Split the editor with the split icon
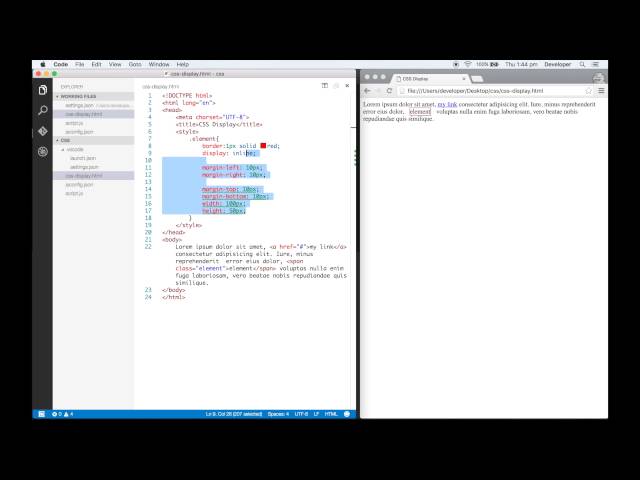 pyautogui.click(x=325, y=86)
